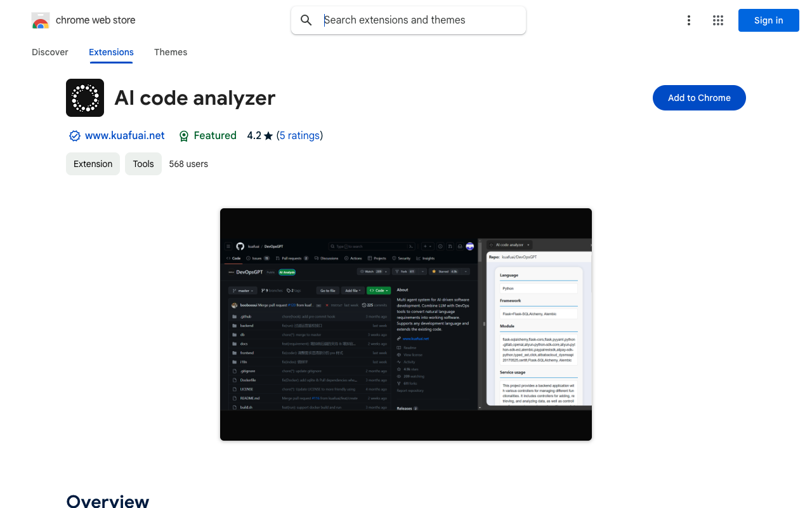
Task: Open the 5 ratings link
Action: 299,135
